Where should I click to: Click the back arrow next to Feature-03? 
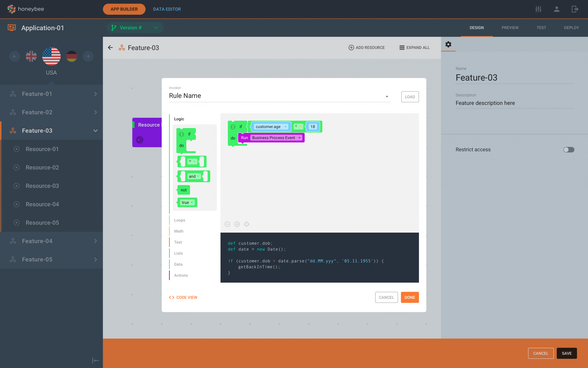(110, 48)
